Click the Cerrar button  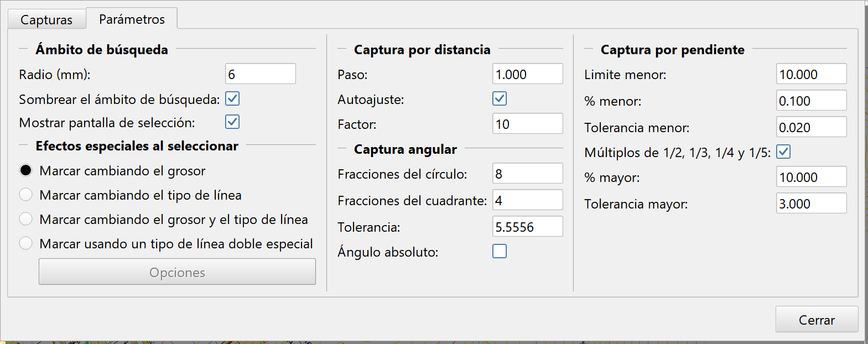(817, 320)
